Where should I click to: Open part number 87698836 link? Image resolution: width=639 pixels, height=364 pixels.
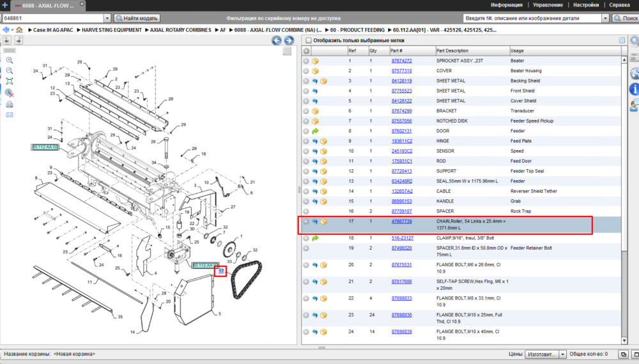[401, 315]
